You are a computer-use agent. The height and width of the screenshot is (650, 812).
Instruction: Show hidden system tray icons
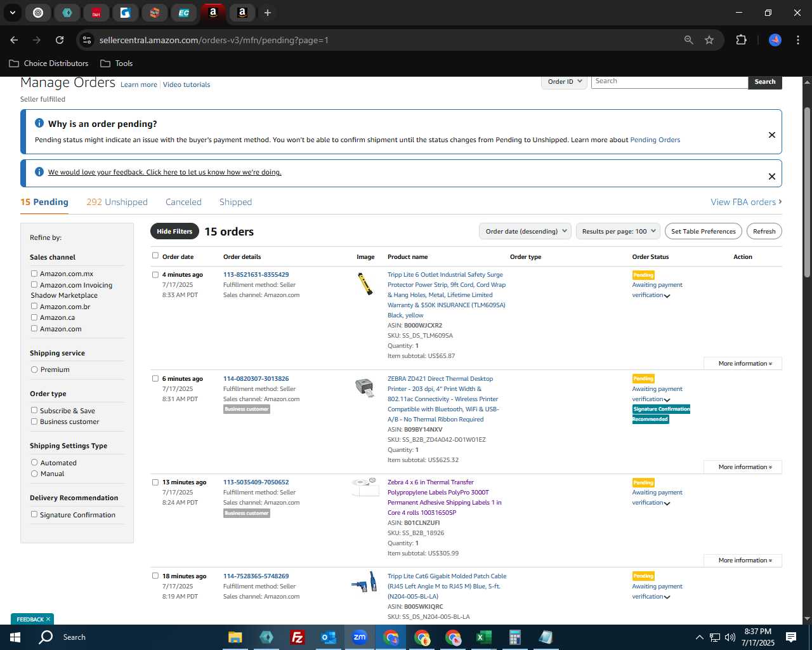699,637
